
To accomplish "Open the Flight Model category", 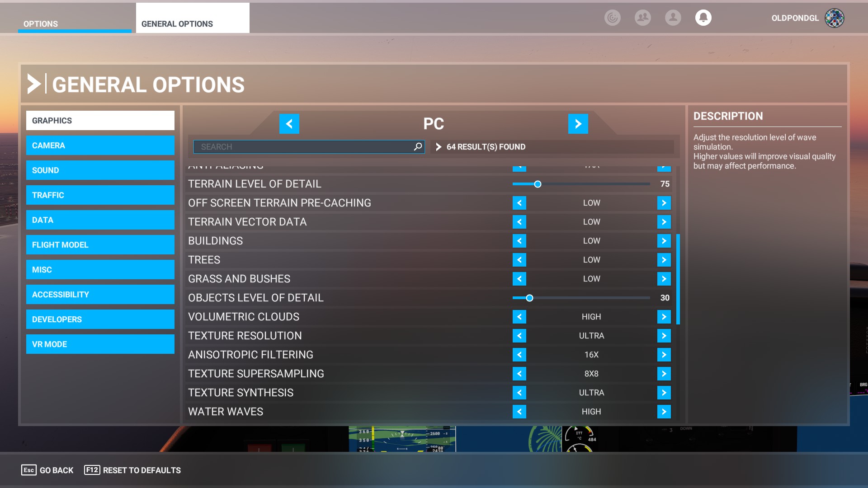I will (100, 245).
